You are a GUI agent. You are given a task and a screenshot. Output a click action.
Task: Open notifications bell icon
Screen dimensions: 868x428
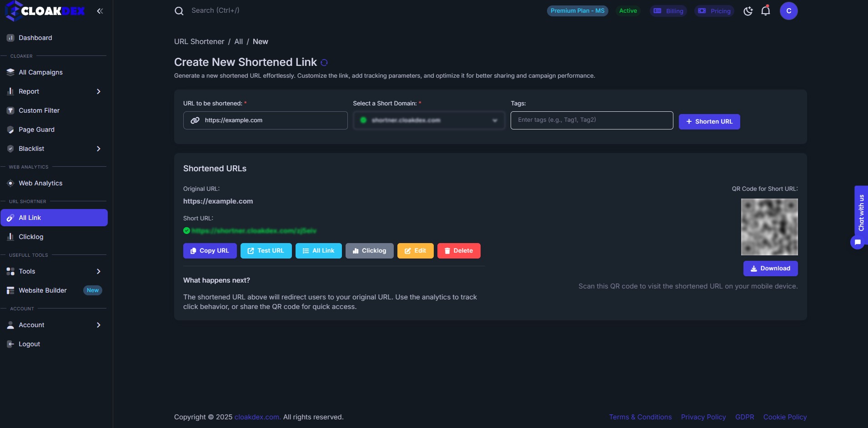pos(766,10)
